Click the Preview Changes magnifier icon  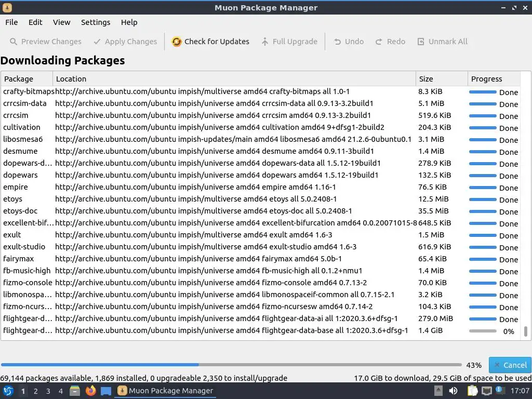pos(13,42)
